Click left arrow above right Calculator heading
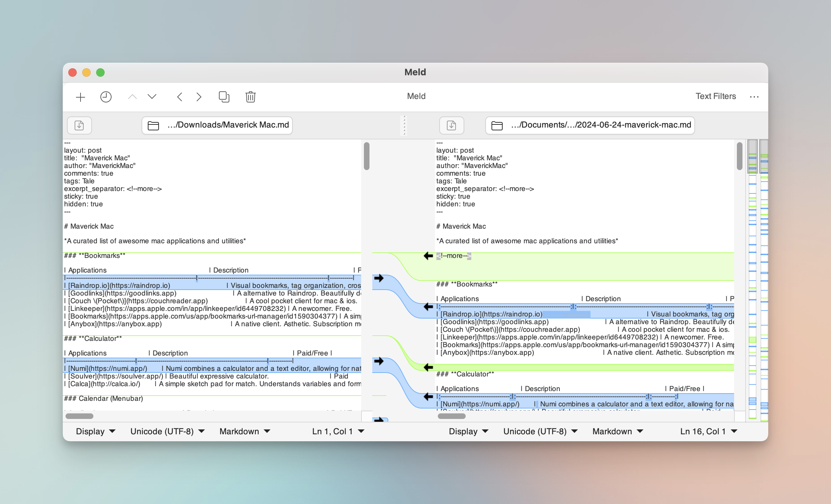This screenshot has width=831, height=504. (428, 367)
